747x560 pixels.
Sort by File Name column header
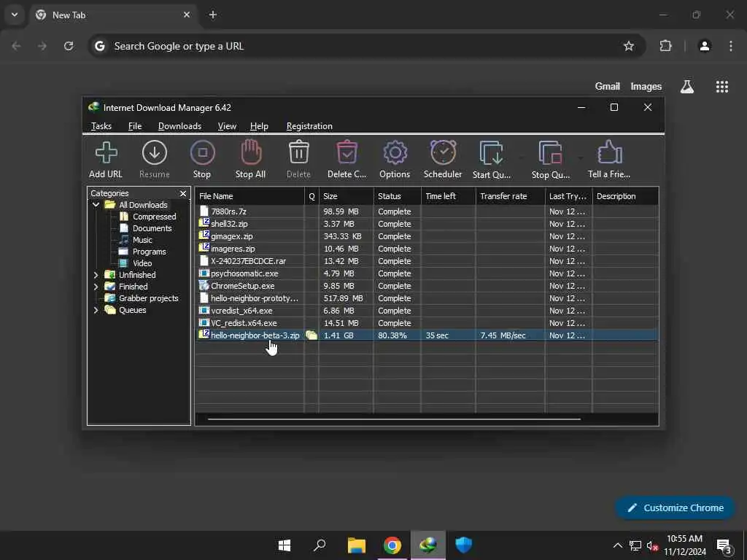249,196
